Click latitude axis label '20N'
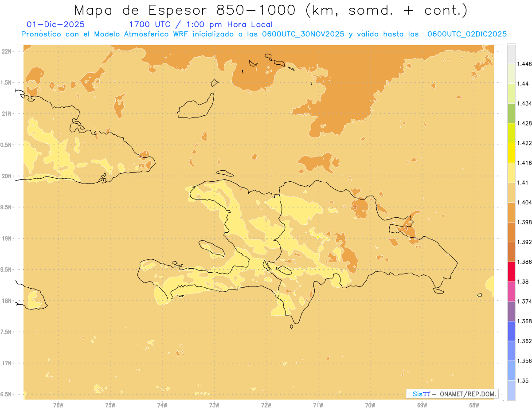This screenshot has height=411, width=532. point(7,176)
